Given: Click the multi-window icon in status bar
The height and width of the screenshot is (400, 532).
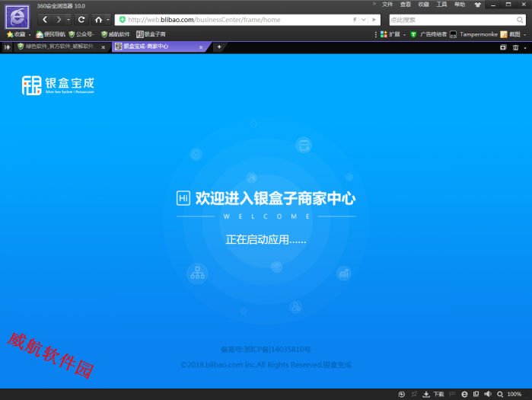Looking at the screenshot, I should 476,394.
